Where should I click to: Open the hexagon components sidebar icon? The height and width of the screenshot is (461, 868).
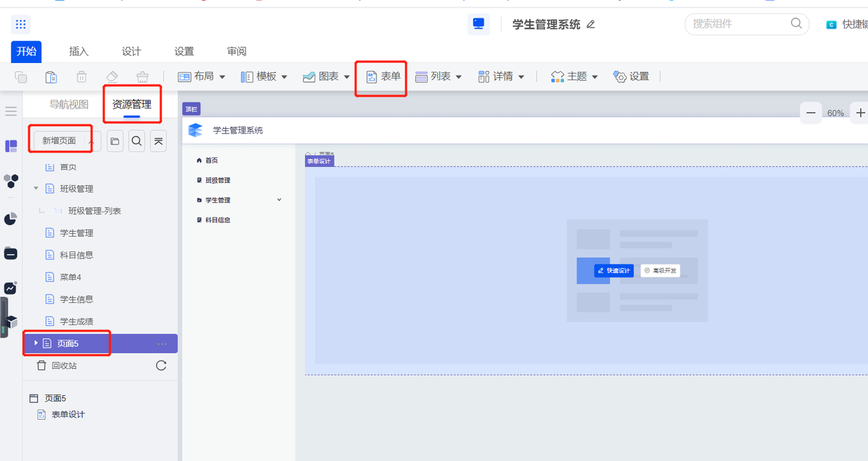click(x=11, y=181)
